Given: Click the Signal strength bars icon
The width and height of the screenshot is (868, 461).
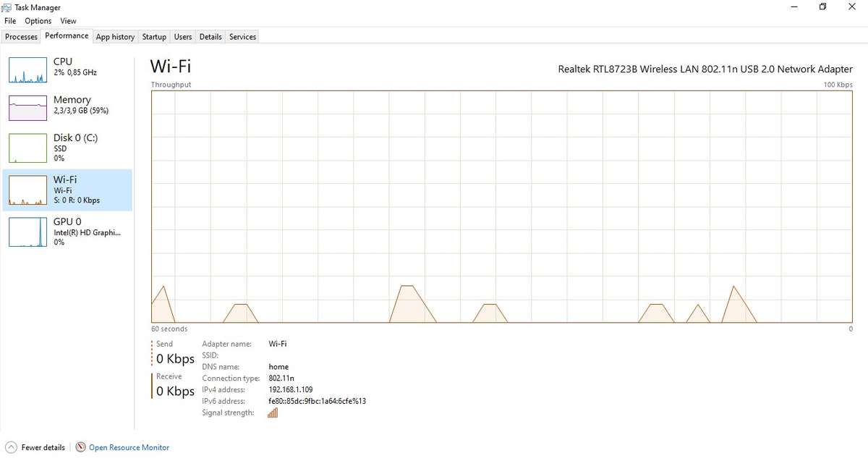Looking at the screenshot, I should (x=273, y=413).
